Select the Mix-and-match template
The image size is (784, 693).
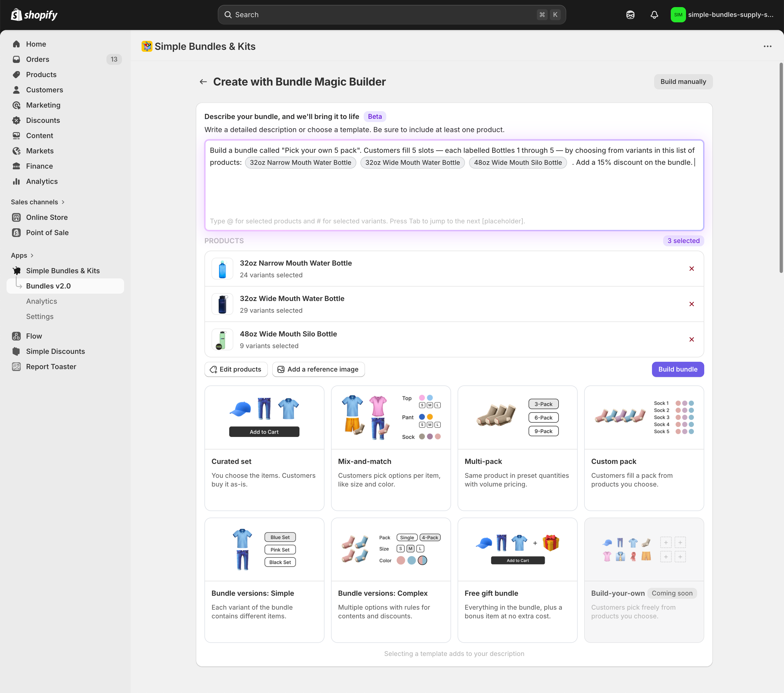[x=390, y=448]
